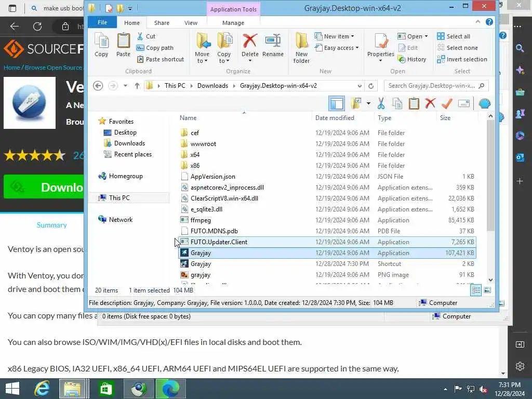532x399 pixels.
Task: Click Paste shortcut in the ribbon
Action: [x=160, y=59]
